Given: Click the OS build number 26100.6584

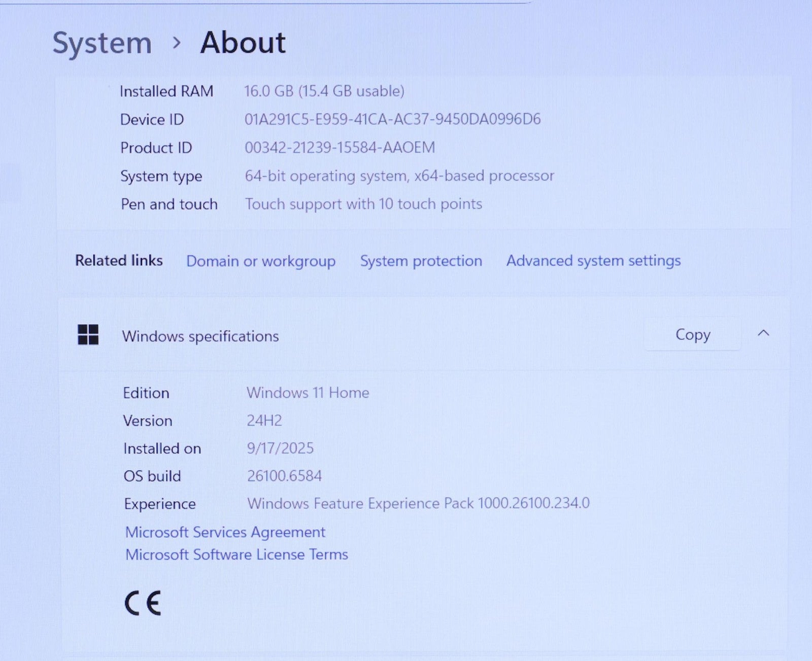Looking at the screenshot, I should (x=284, y=476).
